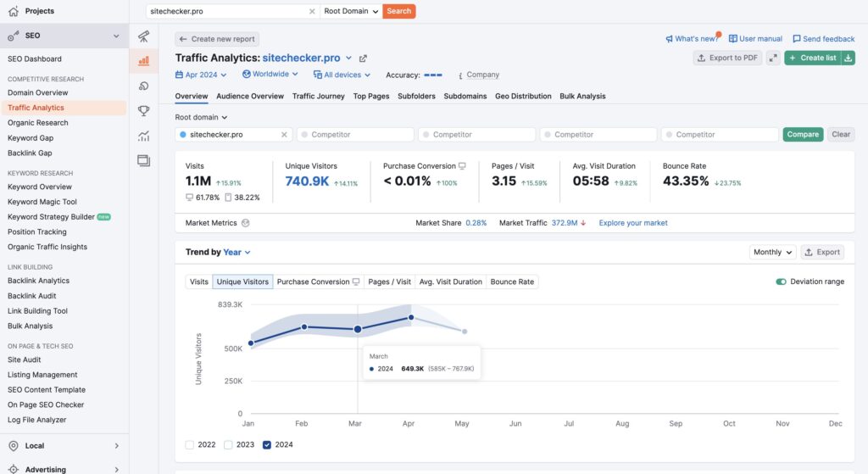The image size is (868, 474).
Task: Click the download icon next to Create list
Action: (x=849, y=58)
